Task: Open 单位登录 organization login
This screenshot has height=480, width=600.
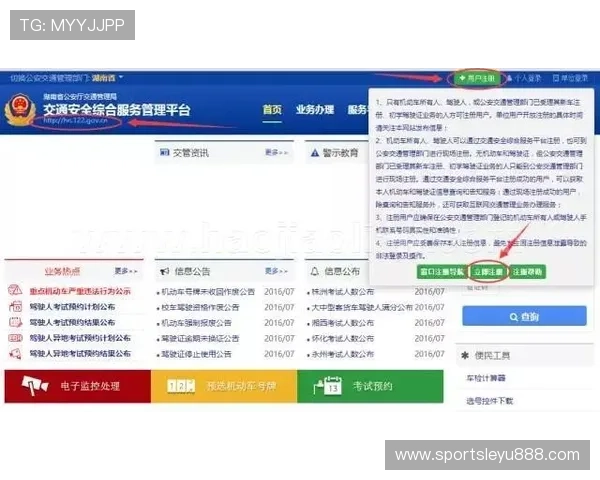Action: [570, 78]
